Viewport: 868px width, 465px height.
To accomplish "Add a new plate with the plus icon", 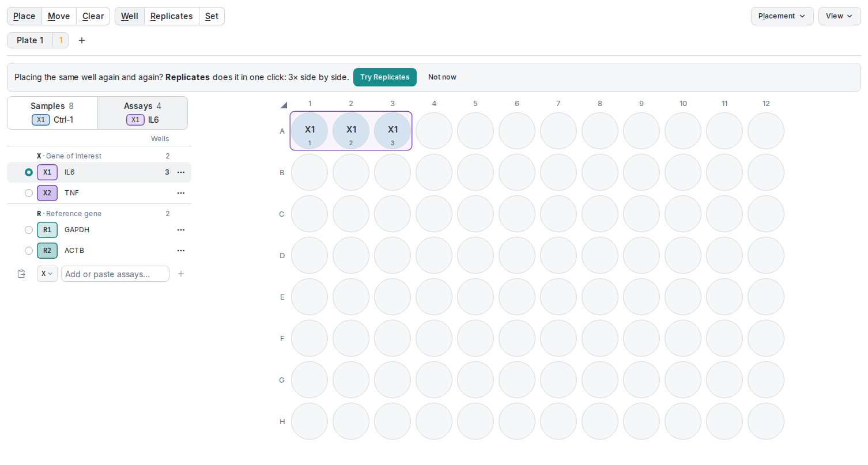I will click(82, 40).
